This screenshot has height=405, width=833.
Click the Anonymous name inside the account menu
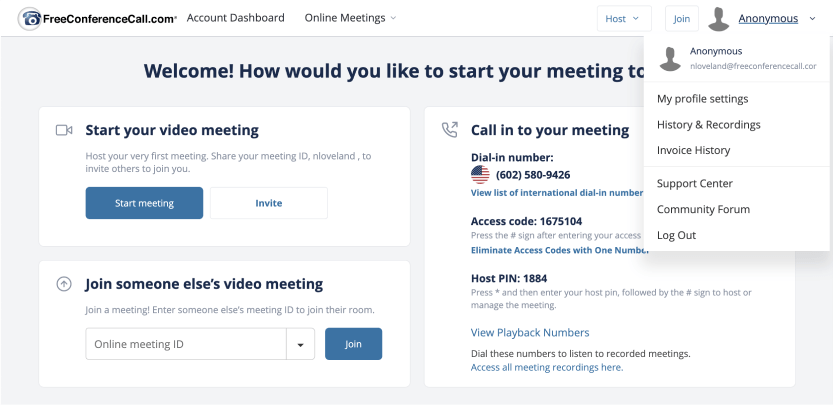(x=716, y=51)
